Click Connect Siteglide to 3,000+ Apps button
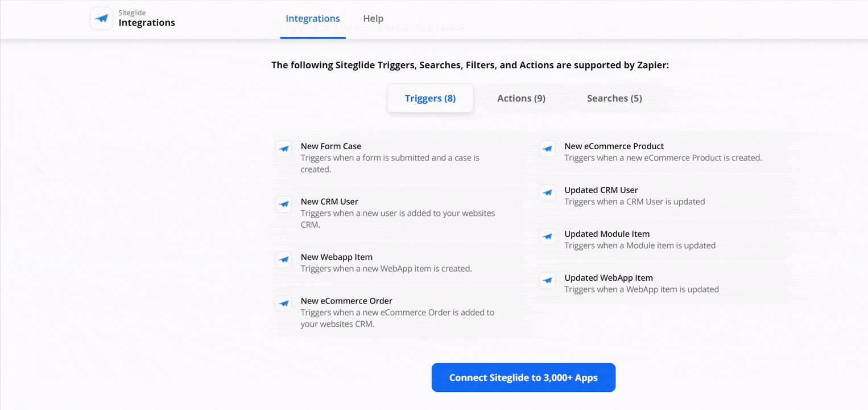The width and height of the screenshot is (868, 410). 523,378
